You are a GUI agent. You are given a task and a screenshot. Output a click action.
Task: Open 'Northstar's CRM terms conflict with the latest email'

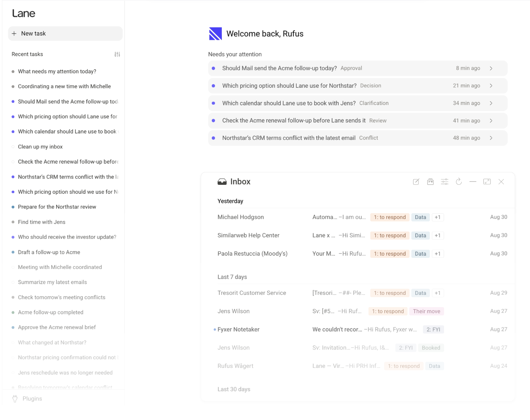coord(358,138)
